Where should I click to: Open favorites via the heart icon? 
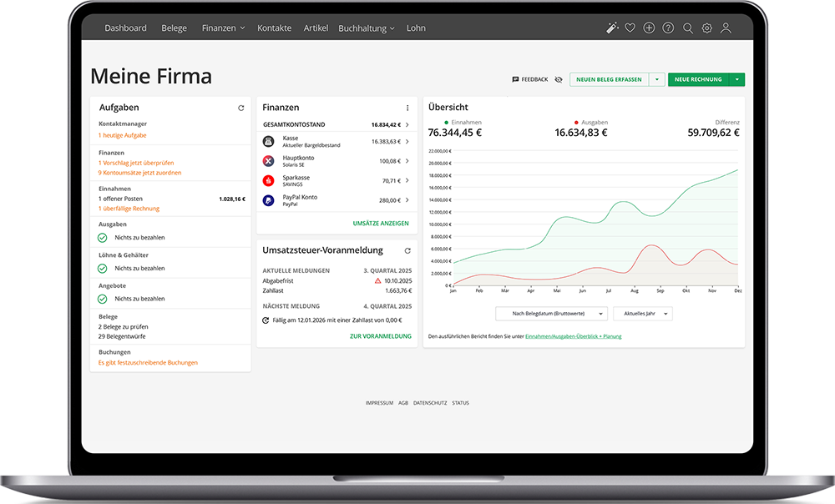(x=630, y=28)
